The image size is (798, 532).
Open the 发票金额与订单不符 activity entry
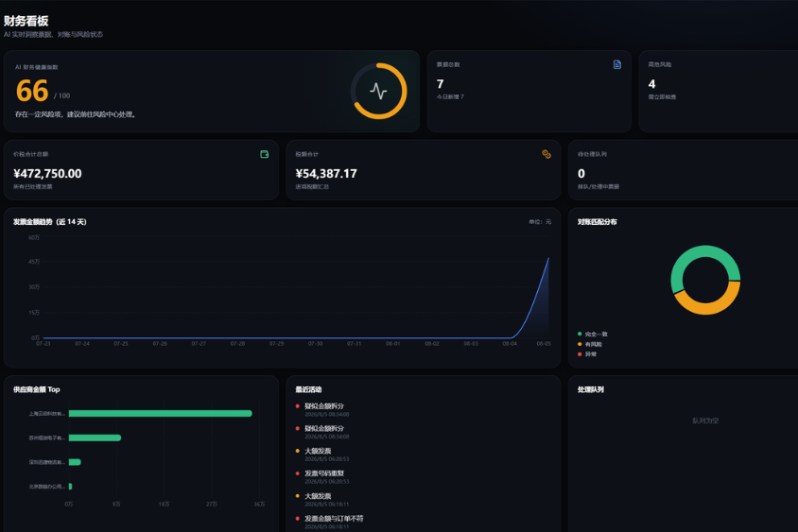tap(334, 518)
